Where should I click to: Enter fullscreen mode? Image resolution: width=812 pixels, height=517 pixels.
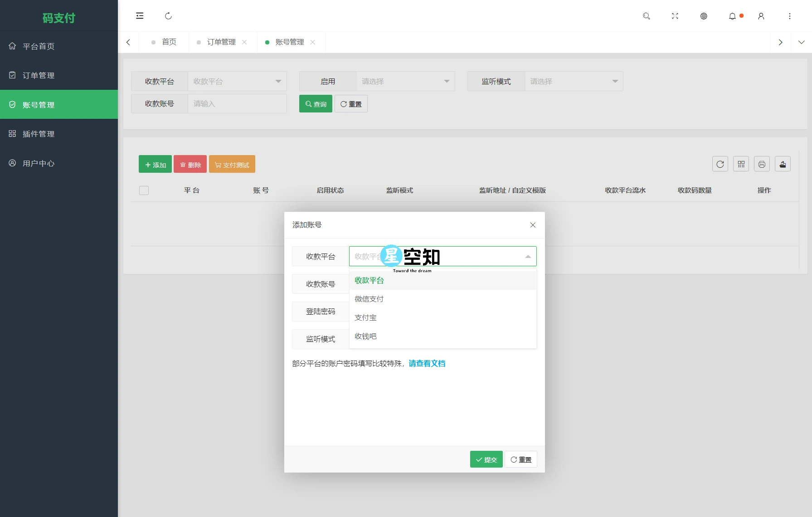(675, 16)
